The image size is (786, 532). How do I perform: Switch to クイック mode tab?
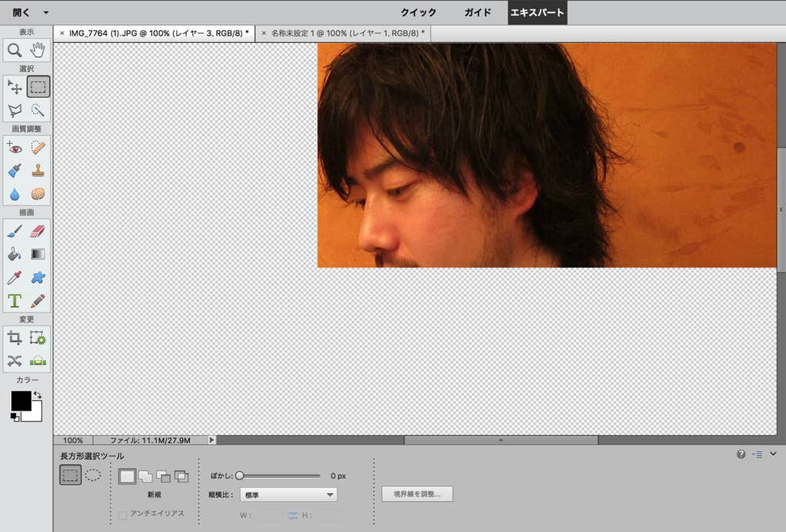[x=418, y=13]
